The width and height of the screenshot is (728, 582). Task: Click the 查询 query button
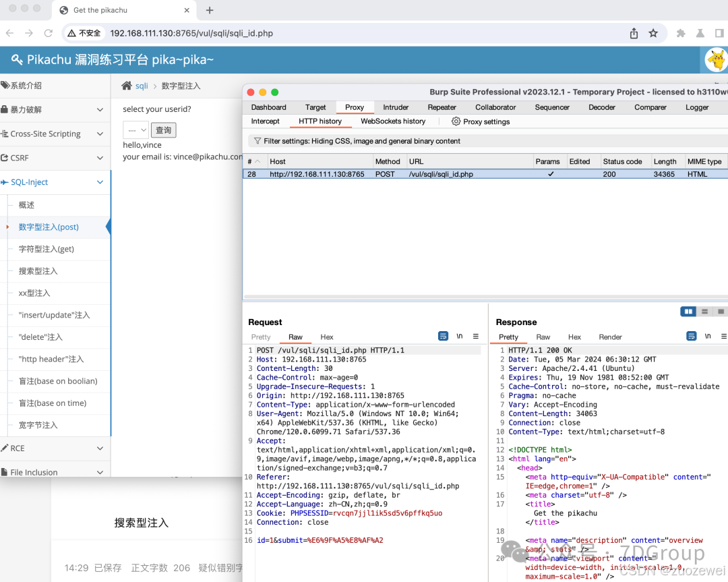coord(163,130)
